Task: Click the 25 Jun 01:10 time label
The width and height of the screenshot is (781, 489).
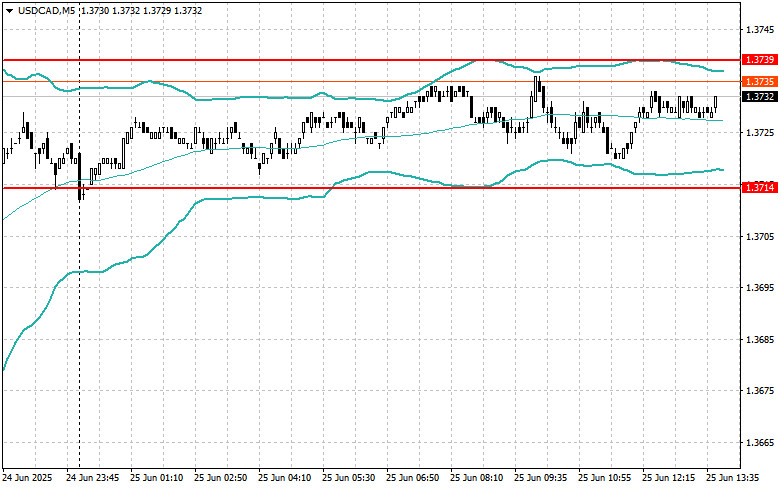Action: pyautogui.click(x=156, y=478)
